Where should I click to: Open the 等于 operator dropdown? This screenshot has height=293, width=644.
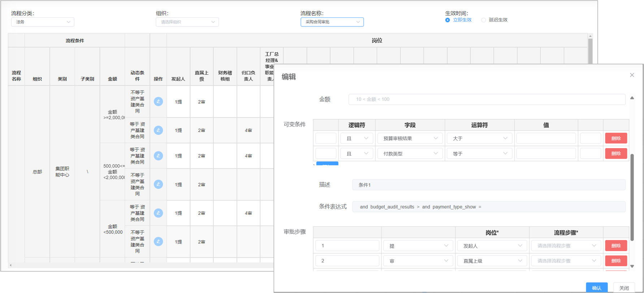[x=479, y=154]
